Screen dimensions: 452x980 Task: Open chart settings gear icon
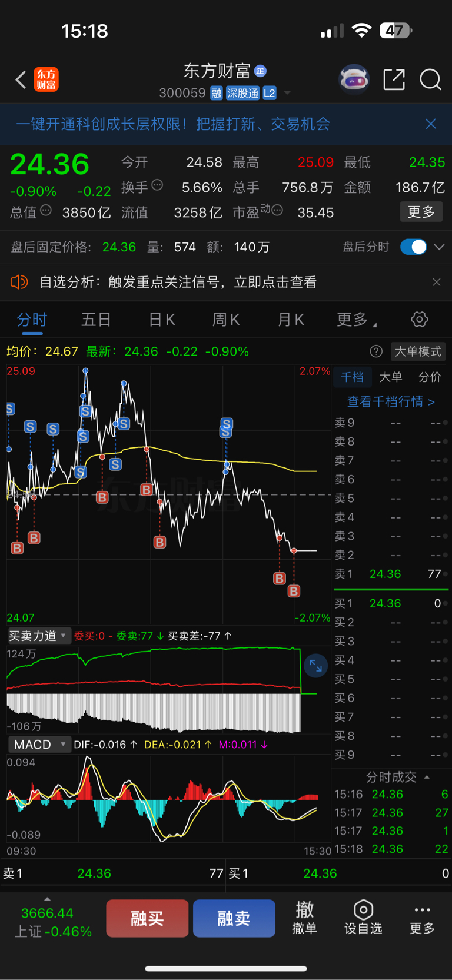pos(419,320)
